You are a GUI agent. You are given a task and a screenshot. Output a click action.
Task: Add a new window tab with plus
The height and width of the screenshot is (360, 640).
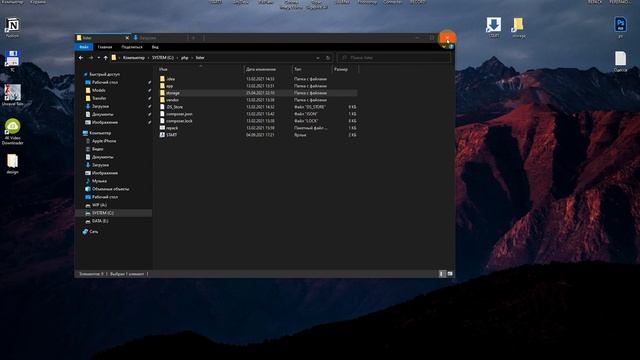[x=193, y=38]
